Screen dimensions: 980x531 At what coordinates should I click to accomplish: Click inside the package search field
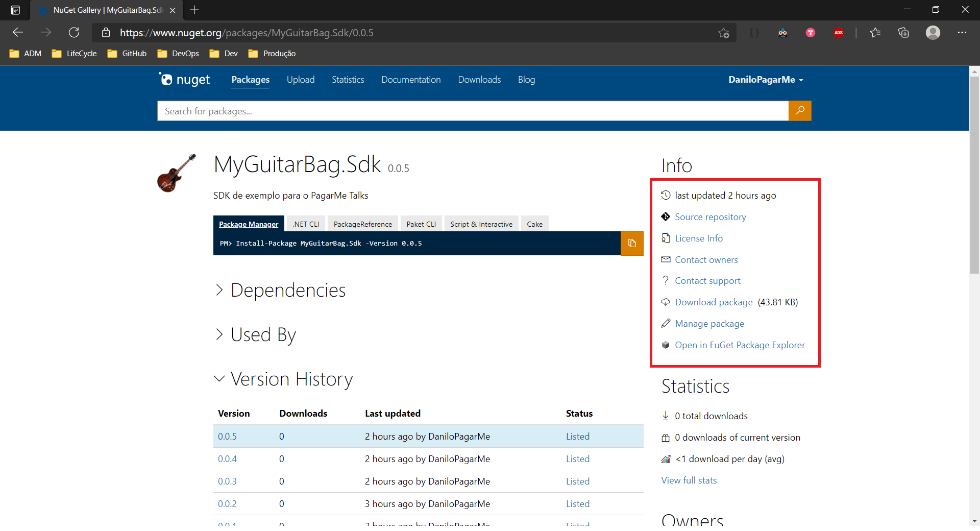(x=459, y=111)
